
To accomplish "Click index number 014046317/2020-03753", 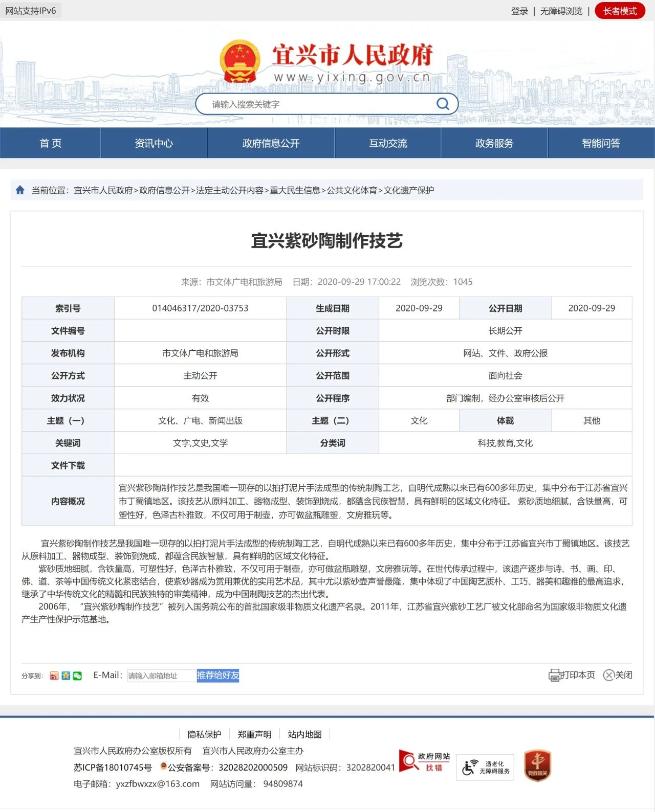I will [200, 308].
